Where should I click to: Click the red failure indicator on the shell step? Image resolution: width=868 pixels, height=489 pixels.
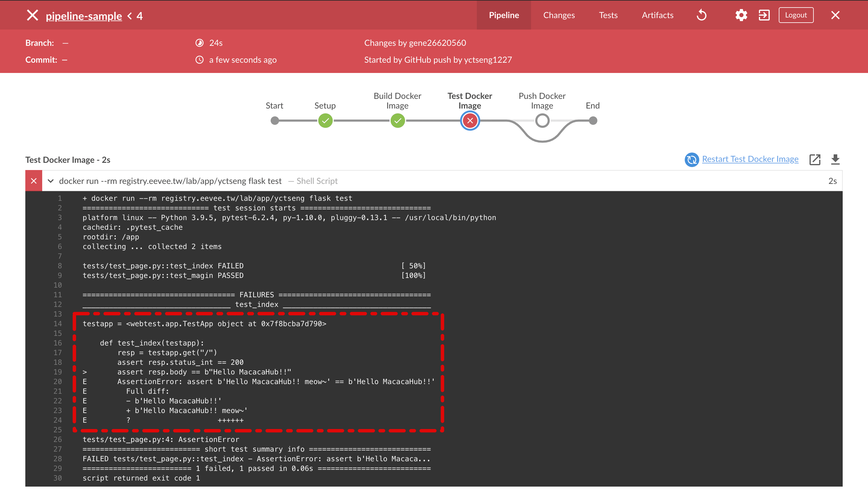(x=33, y=181)
